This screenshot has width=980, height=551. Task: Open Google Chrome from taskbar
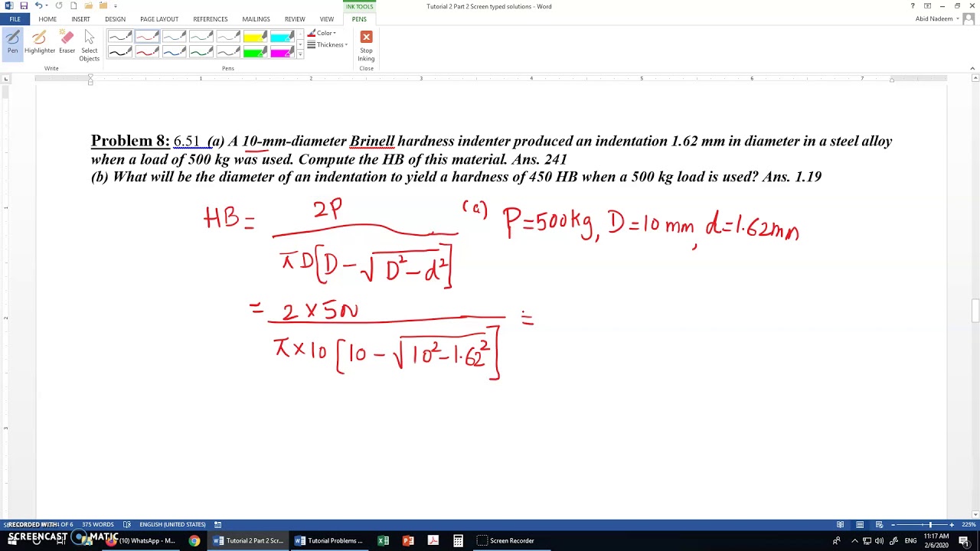pyautogui.click(x=194, y=540)
